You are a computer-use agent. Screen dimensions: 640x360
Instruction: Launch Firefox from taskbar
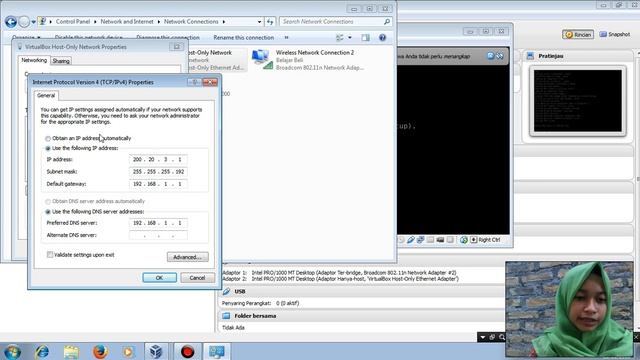coord(100,351)
